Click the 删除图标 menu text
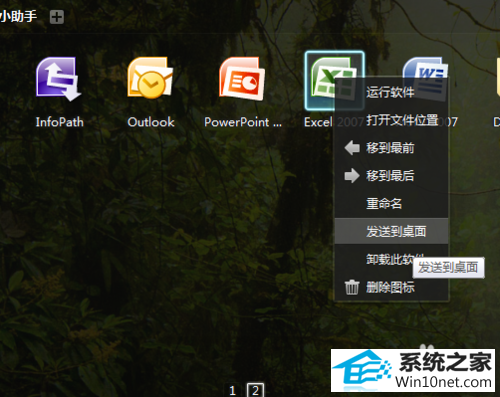 390,287
